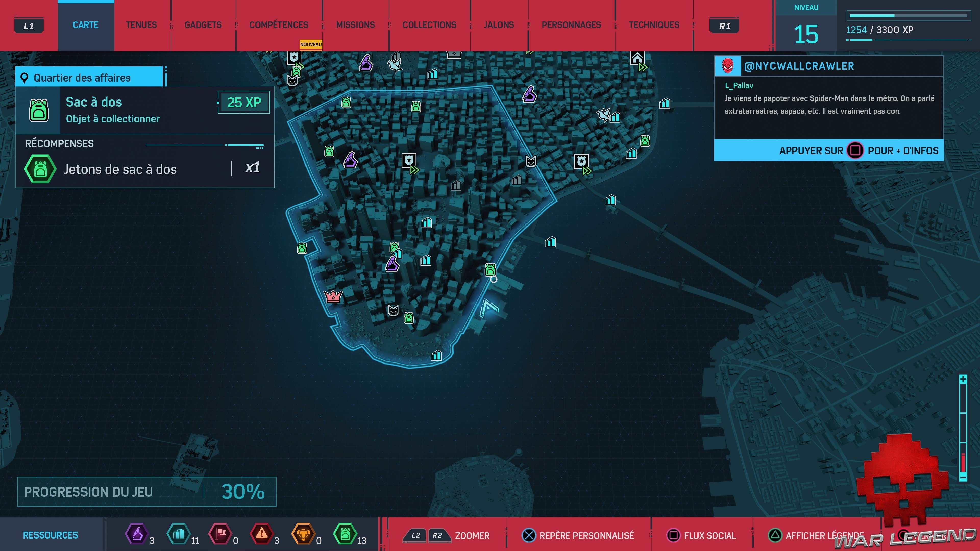Screen dimensions: 980x551
Task: Select the highlighted backpack near the waterfront
Action: pos(490,270)
